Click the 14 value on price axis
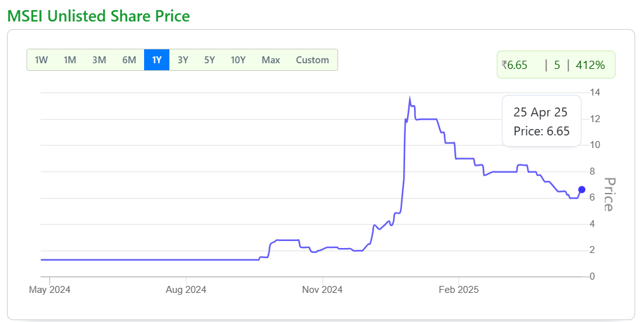The width and height of the screenshot is (644, 322). (x=595, y=92)
